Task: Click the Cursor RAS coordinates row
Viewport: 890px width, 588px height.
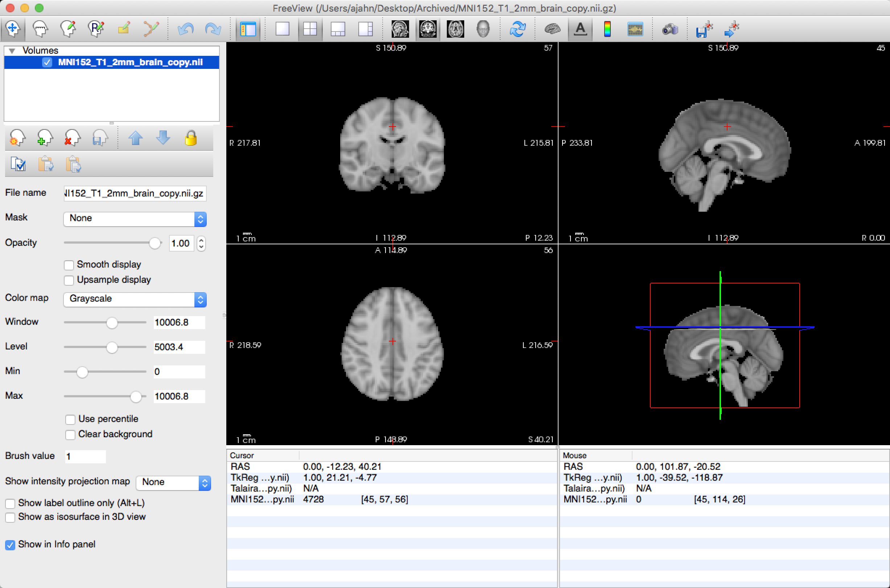Action: pyautogui.click(x=392, y=467)
